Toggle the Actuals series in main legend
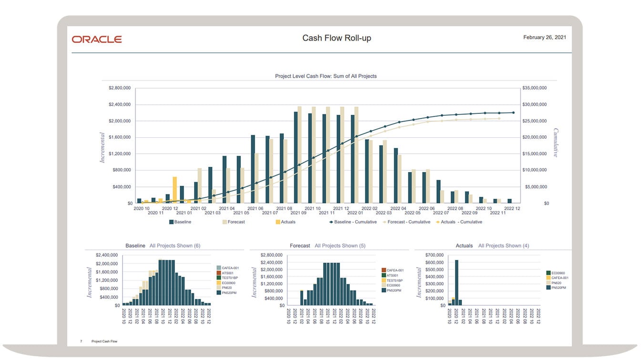Image resolution: width=641 pixels, height=364 pixels. point(285,222)
